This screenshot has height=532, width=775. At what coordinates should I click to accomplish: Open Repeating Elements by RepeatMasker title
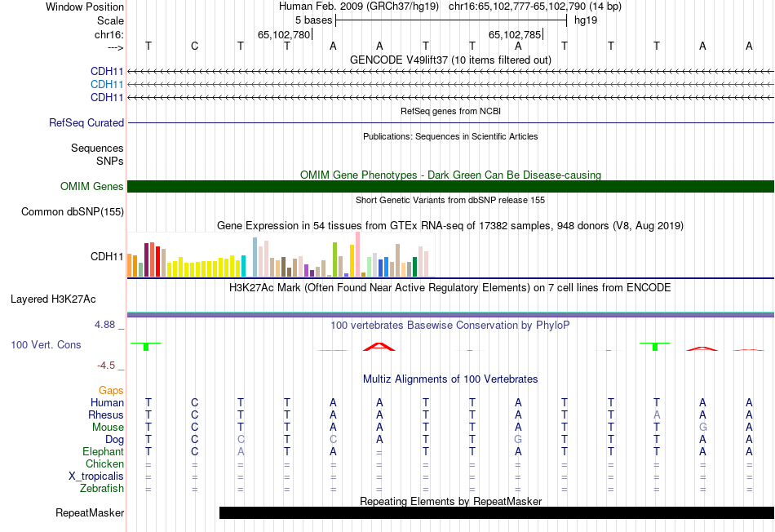click(450, 501)
